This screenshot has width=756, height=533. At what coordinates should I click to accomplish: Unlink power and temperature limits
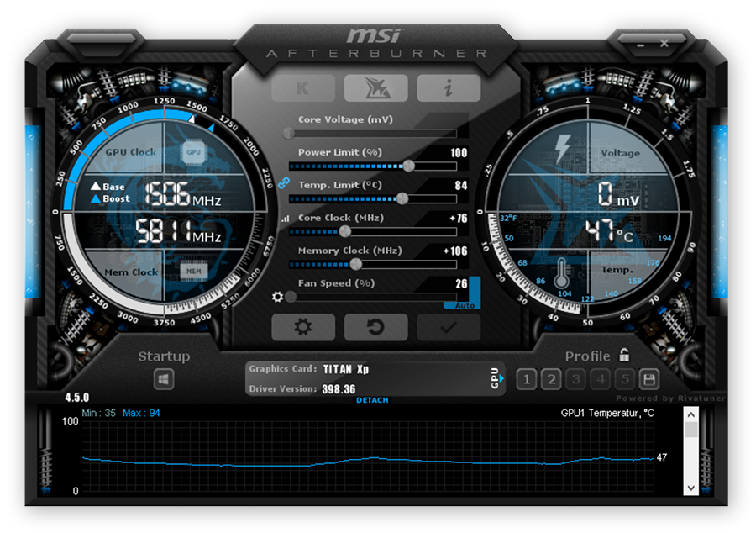coord(282,182)
